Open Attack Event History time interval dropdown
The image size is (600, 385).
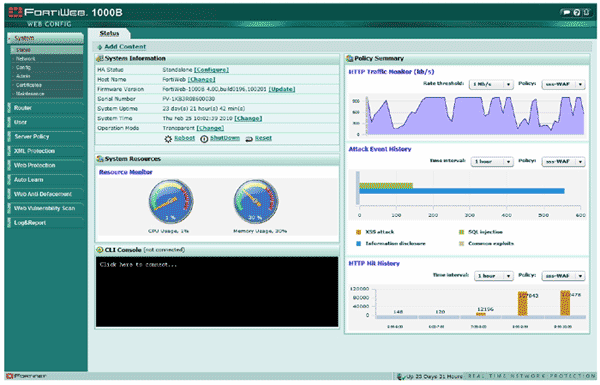tap(492, 162)
